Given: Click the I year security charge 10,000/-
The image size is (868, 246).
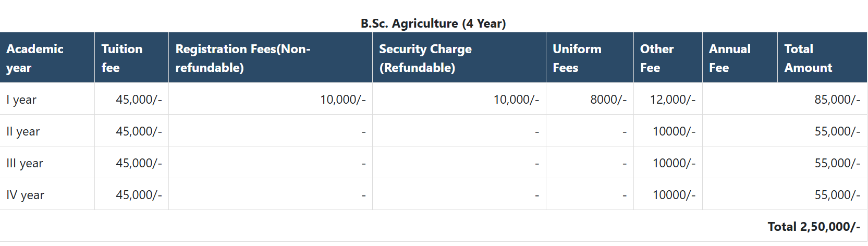Looking at the screenshot, I should tap(516, 100).
